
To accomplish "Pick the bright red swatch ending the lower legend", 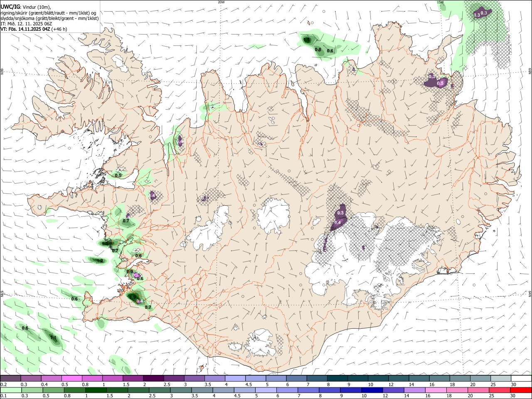I will click(x=521, y=390).
